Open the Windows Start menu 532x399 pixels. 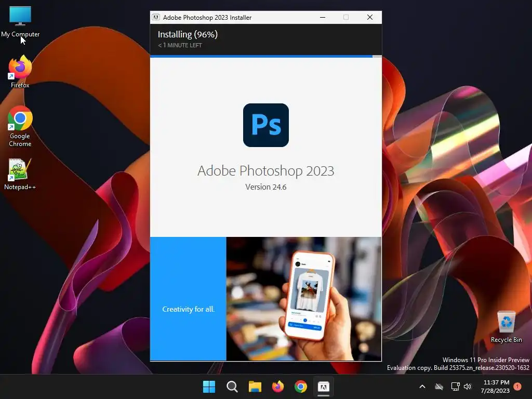tap(209, 387)
